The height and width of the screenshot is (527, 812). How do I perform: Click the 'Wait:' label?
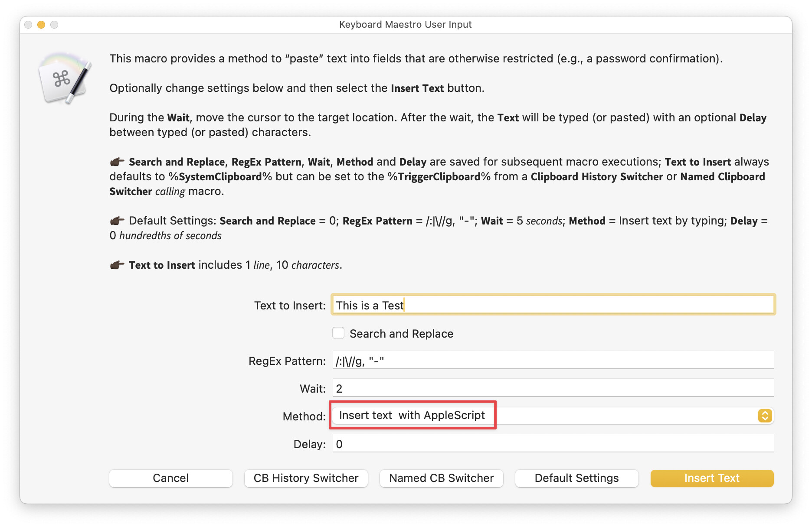[313, 389]
